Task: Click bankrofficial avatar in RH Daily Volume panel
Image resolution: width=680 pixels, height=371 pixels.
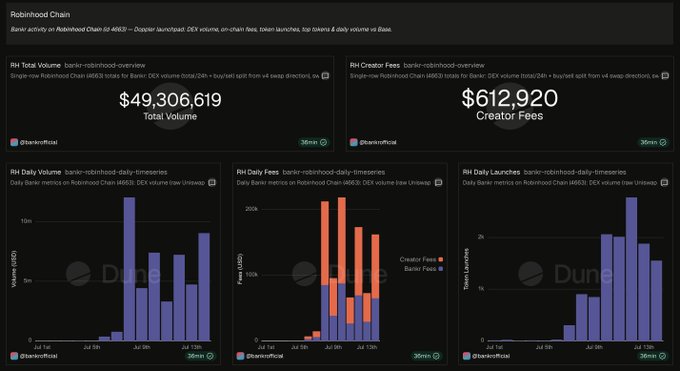Action: coord(14,356)
